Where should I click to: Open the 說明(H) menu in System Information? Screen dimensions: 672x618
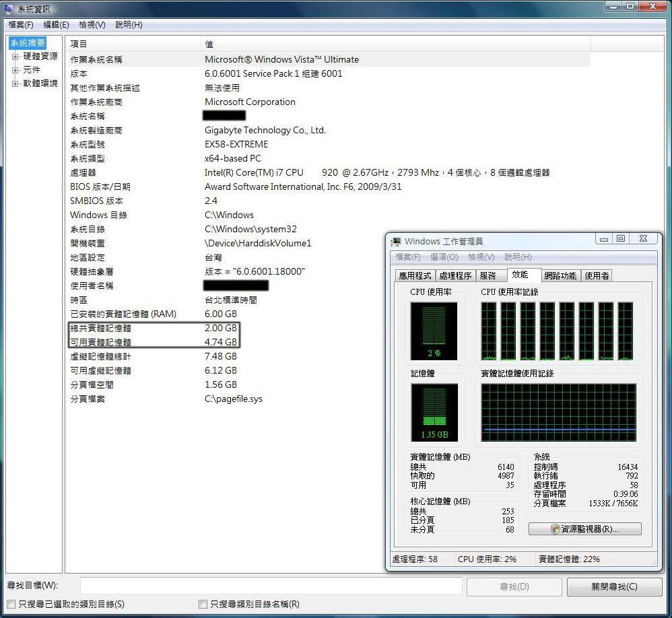[129, 25]
